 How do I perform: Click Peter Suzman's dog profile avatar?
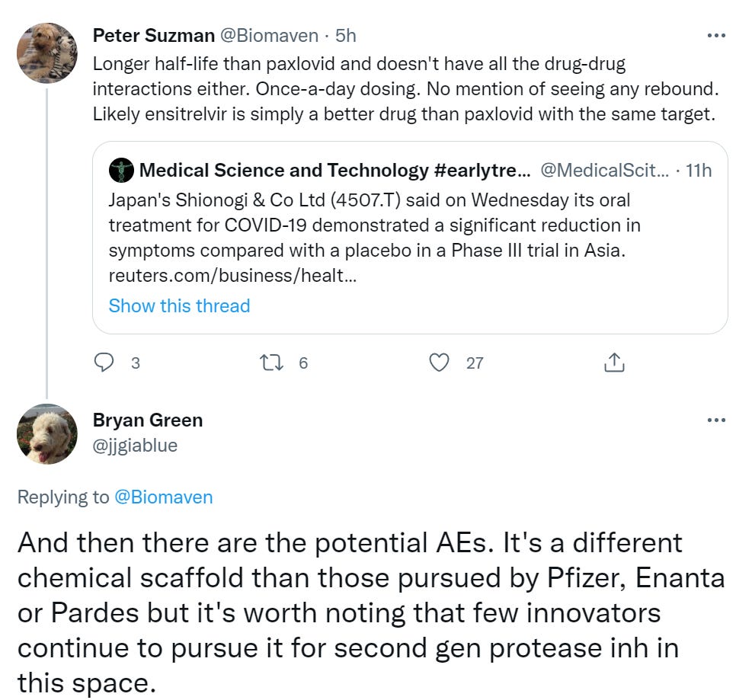47,53
